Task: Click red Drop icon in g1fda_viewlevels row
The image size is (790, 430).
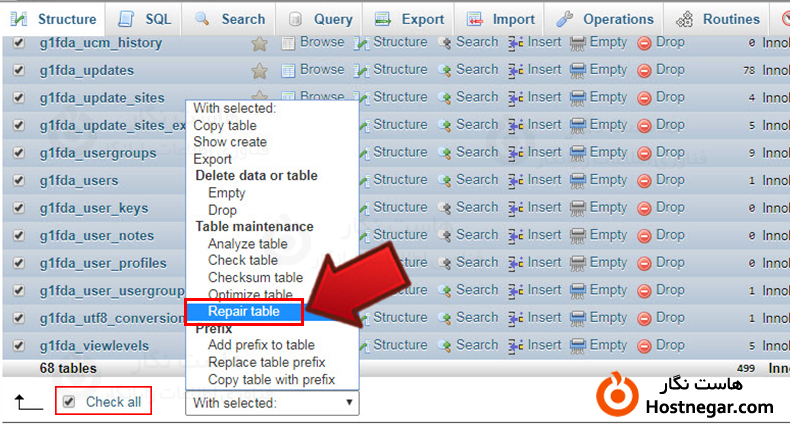Action: coord(644,346)
